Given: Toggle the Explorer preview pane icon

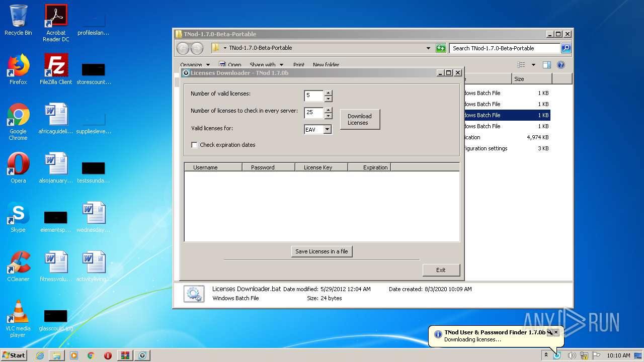Looking at the screenshot, I should tap(547, 65).
